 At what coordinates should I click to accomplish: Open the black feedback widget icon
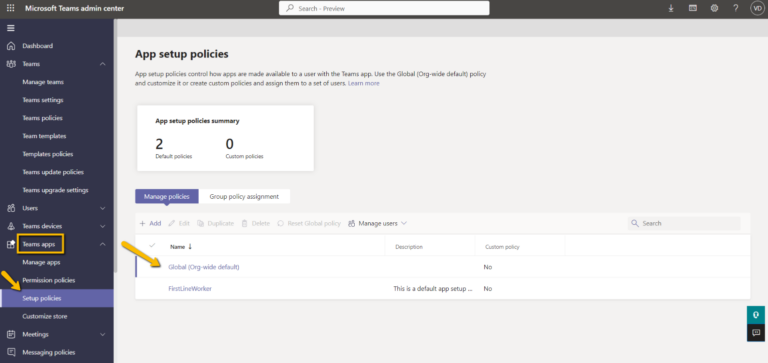pos(756,333)
